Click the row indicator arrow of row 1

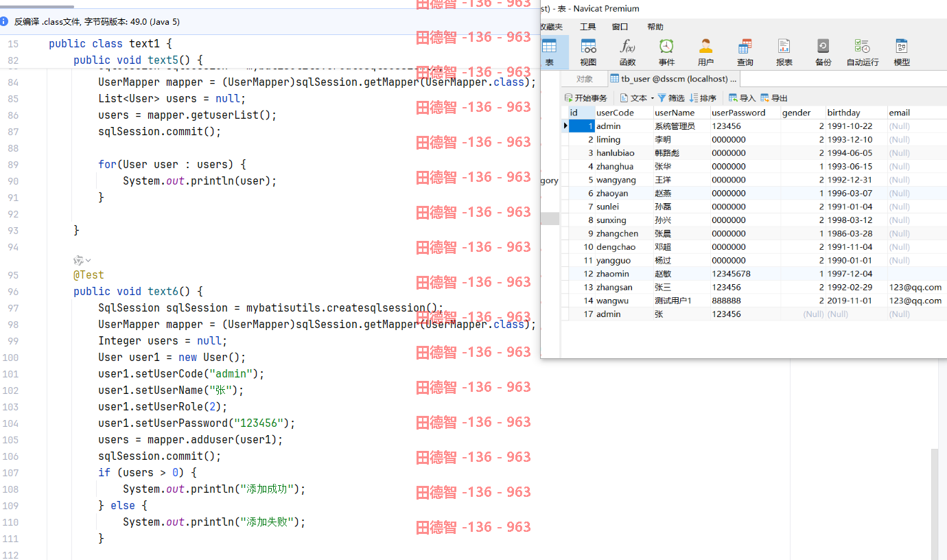tap(565, 126)
